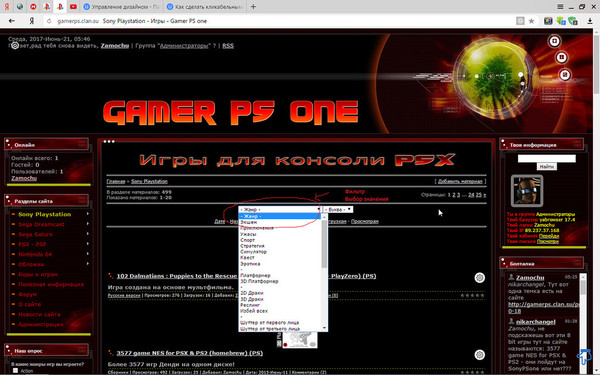This screenshot has height=375, width=600.
Task: Choose Стратегия from the genre dropdown
Action: coord(252,246)
